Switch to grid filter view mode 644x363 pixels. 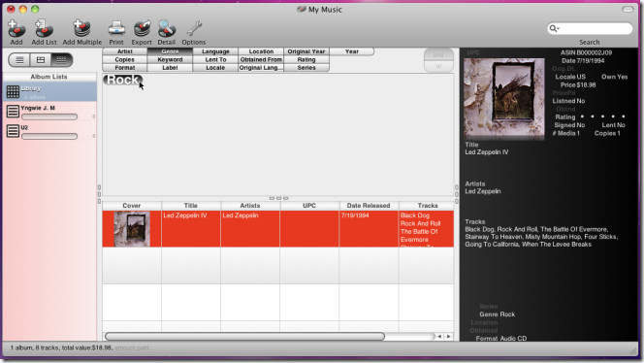coord(61,60)
